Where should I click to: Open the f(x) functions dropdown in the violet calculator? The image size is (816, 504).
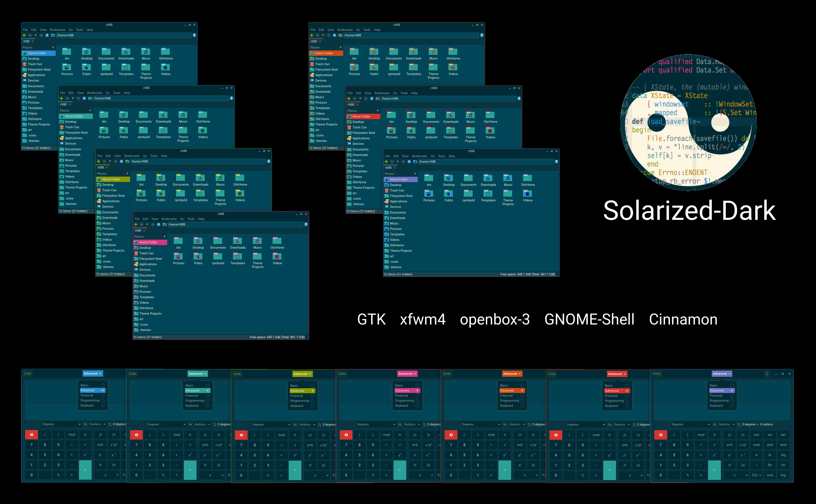(756, 475)
